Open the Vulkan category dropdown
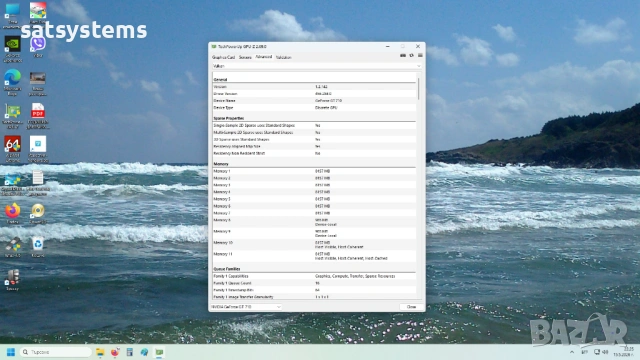Image resolution: width=640 pixels, height=360 pixels. (316, 66)
